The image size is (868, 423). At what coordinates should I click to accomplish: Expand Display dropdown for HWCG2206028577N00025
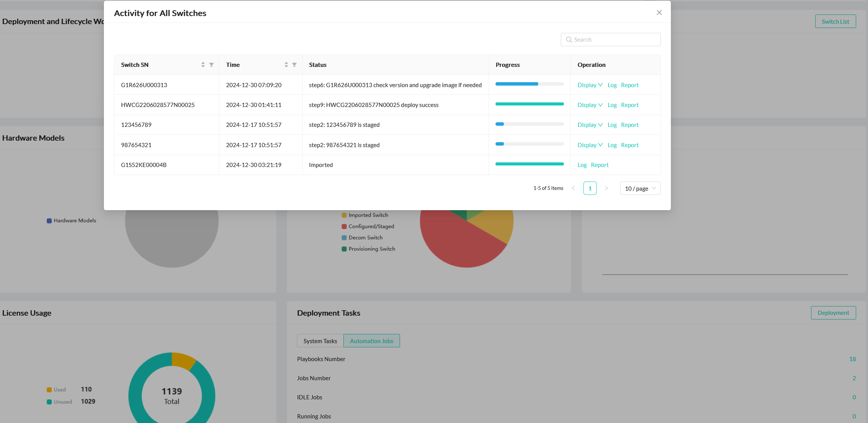pyautogui.click(x=590, y=105)
